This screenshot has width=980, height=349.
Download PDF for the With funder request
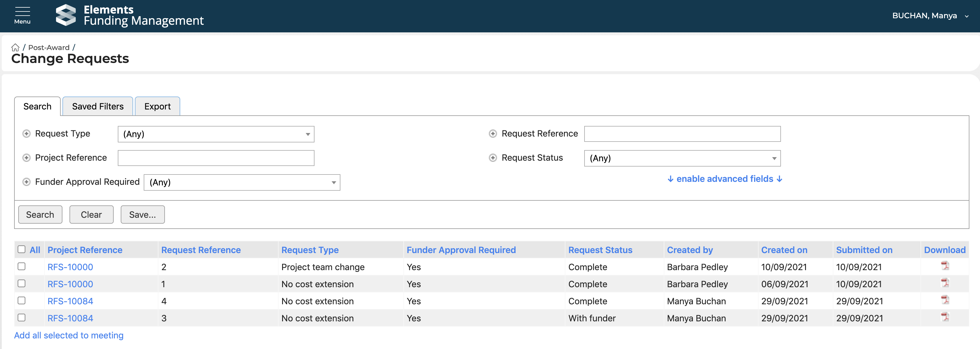coord(945,317)
